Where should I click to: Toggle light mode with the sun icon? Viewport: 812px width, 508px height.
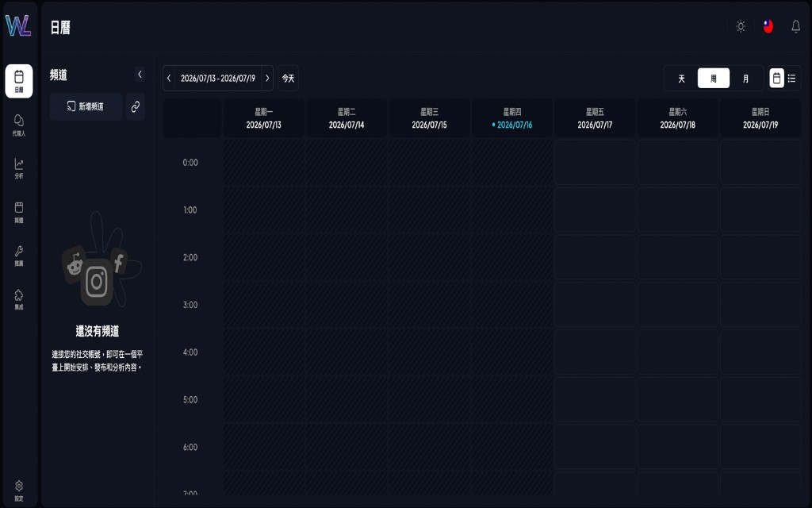[x=741, y=26]
